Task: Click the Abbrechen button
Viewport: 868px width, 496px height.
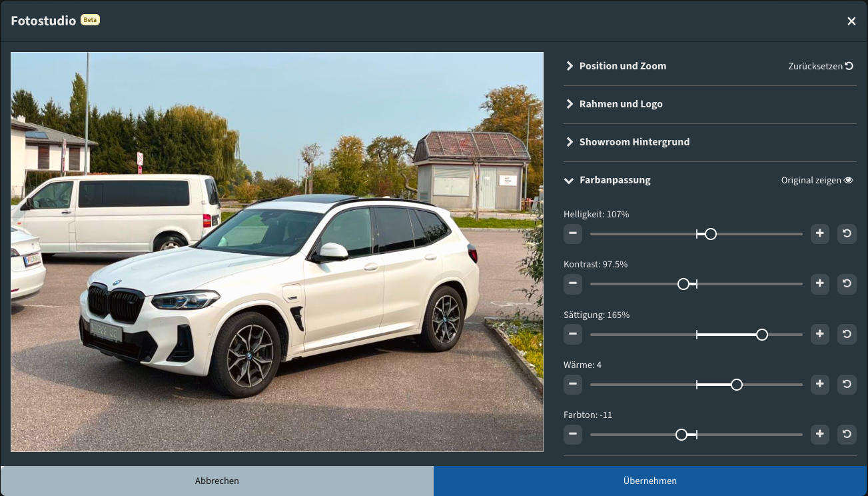Action: 217,481
